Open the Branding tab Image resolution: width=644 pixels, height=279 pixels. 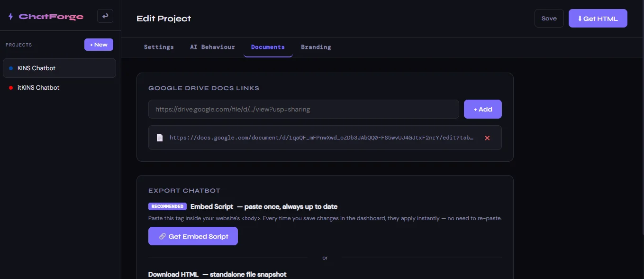[316, 47]
